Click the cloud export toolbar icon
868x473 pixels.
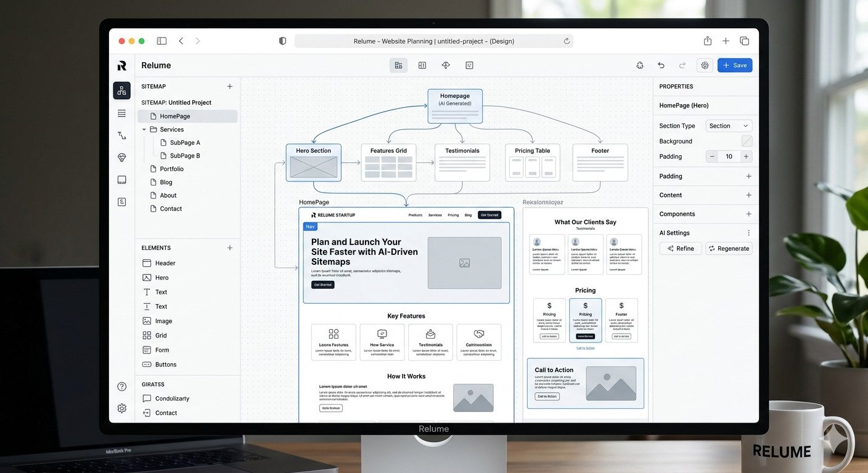[x=446, y=65]
